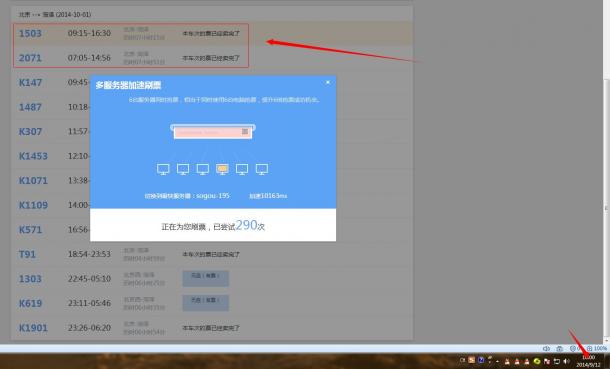Open the taskbar clock showing 2014/9/12
This screenshot has height=369, width=610.
point(589,361)
